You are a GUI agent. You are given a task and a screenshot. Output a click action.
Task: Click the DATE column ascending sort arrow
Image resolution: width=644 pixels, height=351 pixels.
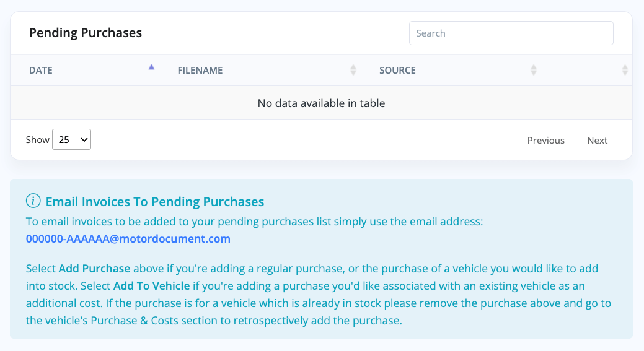click(152, 67)
